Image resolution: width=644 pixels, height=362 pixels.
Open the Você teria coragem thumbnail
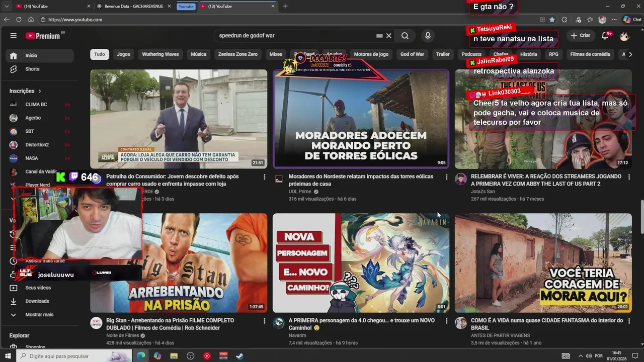543,262
